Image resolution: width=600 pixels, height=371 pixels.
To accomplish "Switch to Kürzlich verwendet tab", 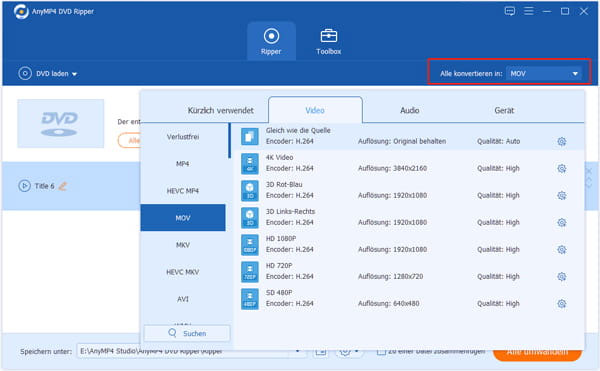I will pyautogui.click(x=220, y=111).
